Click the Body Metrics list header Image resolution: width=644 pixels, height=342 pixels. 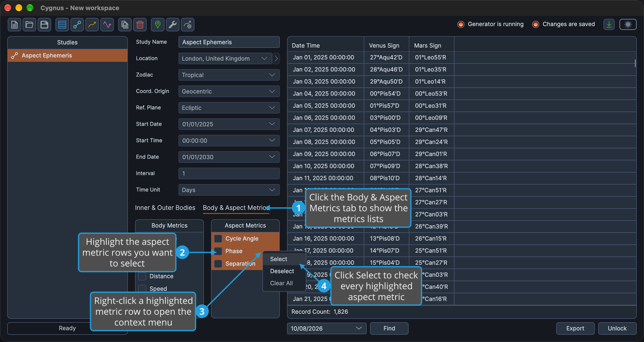[x=169, y=226]
